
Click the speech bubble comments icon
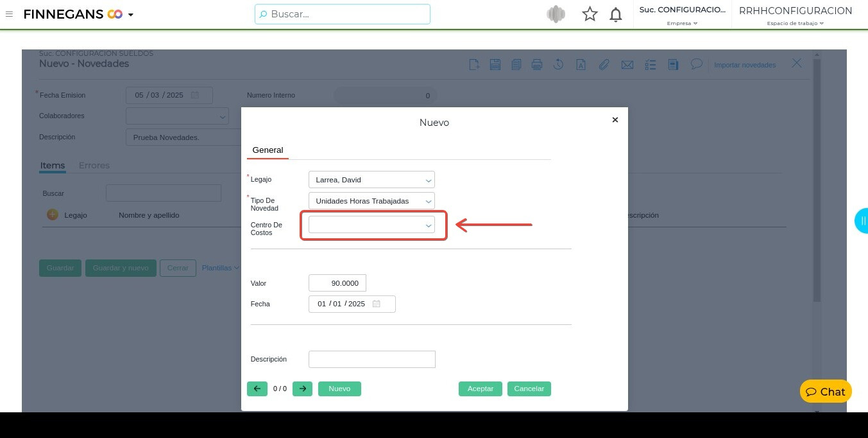point(696,64)
